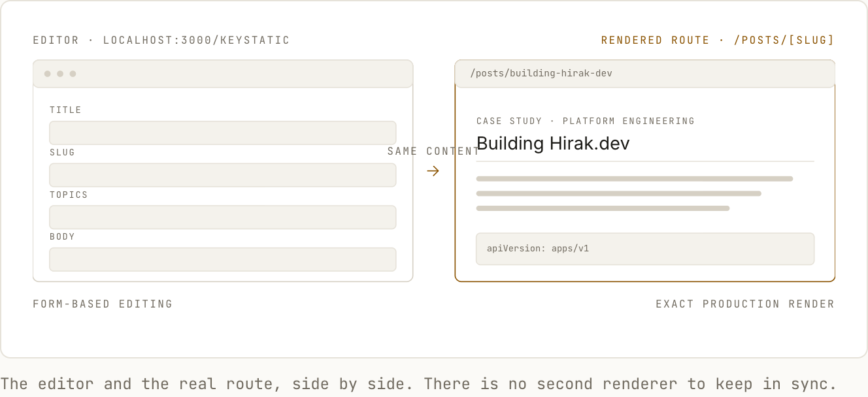
Task: Click the Exact Production Render caption
Action: (x=745, y=304)
